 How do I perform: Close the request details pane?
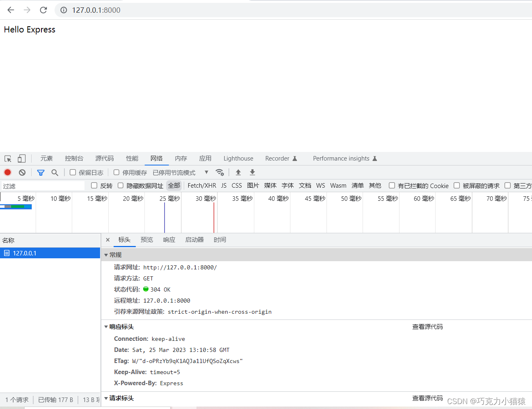pos(108,240)
